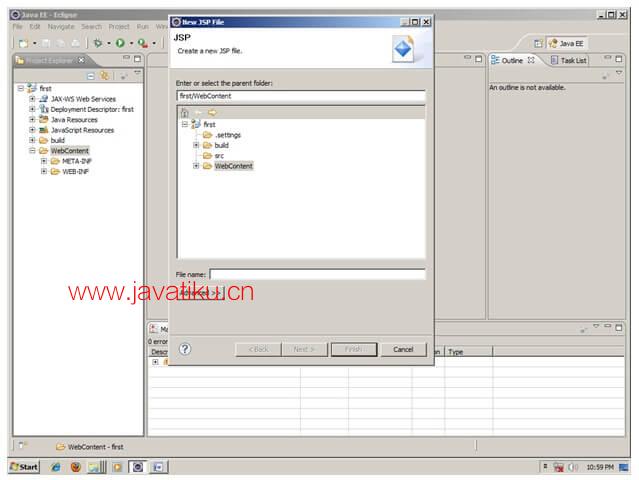The height and width of the screenshot is (480, 639).
Task: Collapse WebContent folder in Project Explorer
Action: click(x=32, y=151)
